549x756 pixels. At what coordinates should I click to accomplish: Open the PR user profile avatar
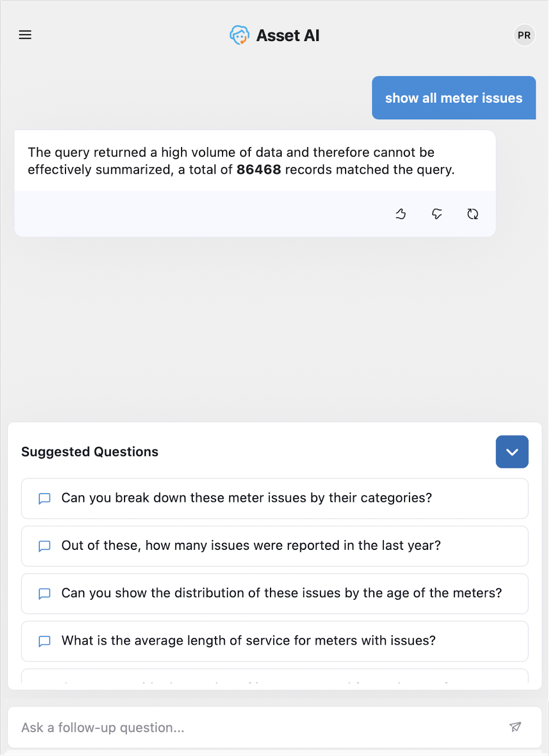[x=524, y=35]
